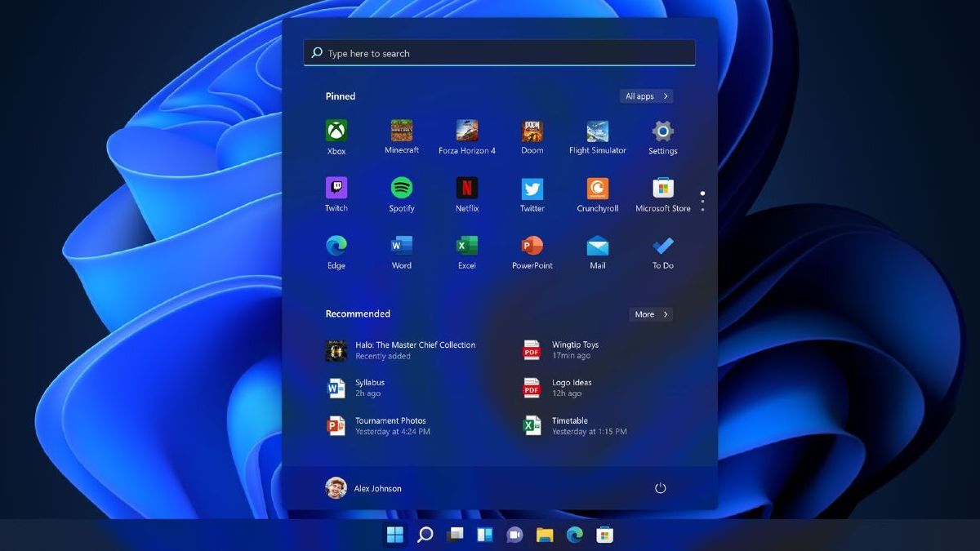Launch PowerPoint from pinned apps
980x551 pixels.
(x=532, y=247)
